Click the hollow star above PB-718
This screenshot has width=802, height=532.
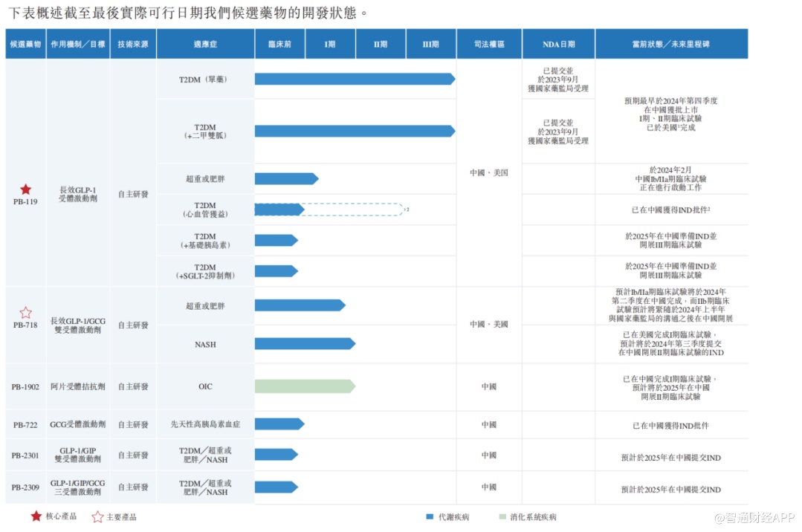(25, 312)
